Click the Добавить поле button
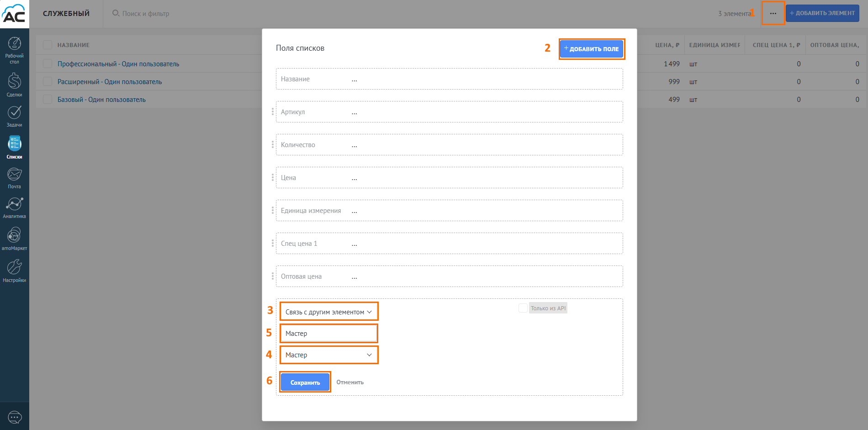Viewport: 868px width, 430px height. 592,49
